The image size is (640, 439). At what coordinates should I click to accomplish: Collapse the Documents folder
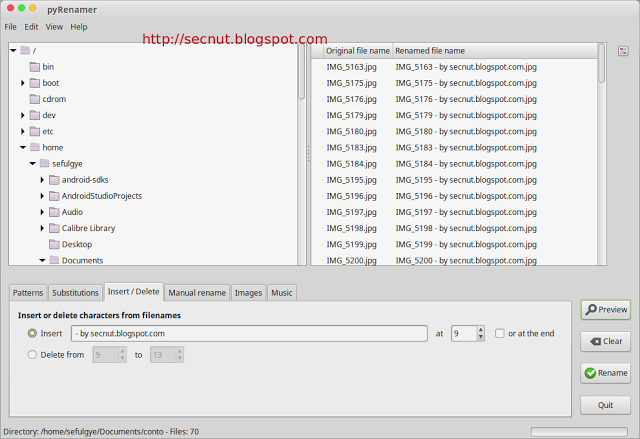42,260
